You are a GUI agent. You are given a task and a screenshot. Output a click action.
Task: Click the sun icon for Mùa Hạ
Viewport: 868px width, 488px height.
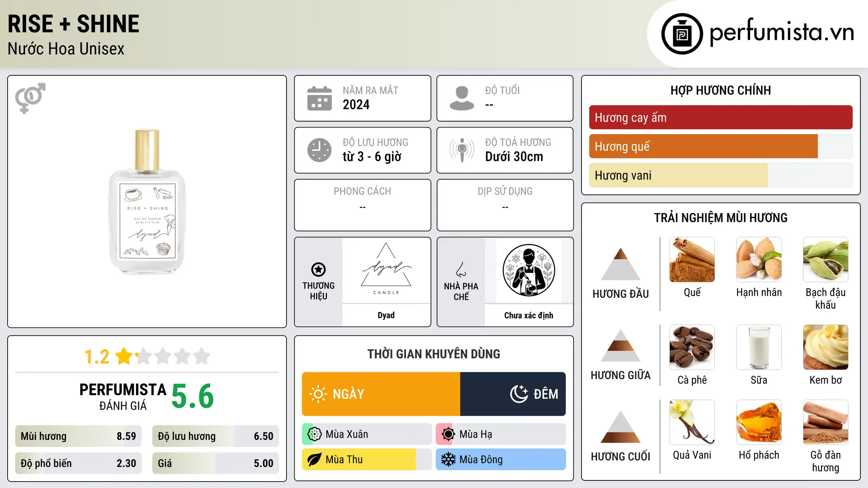448,434
